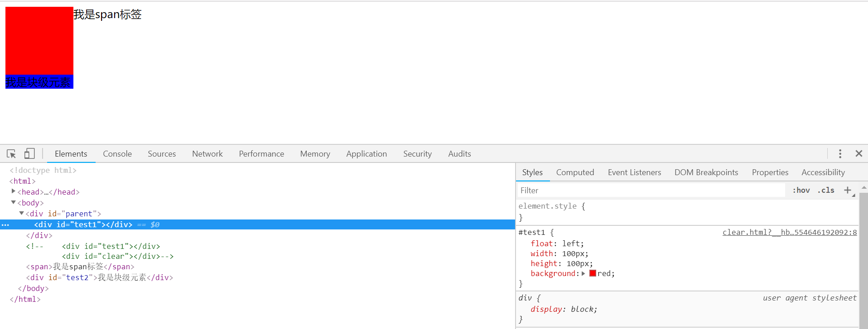Switch to the Console tab
This screenshot has width=868, height=329.
click(x=117, y=154)
